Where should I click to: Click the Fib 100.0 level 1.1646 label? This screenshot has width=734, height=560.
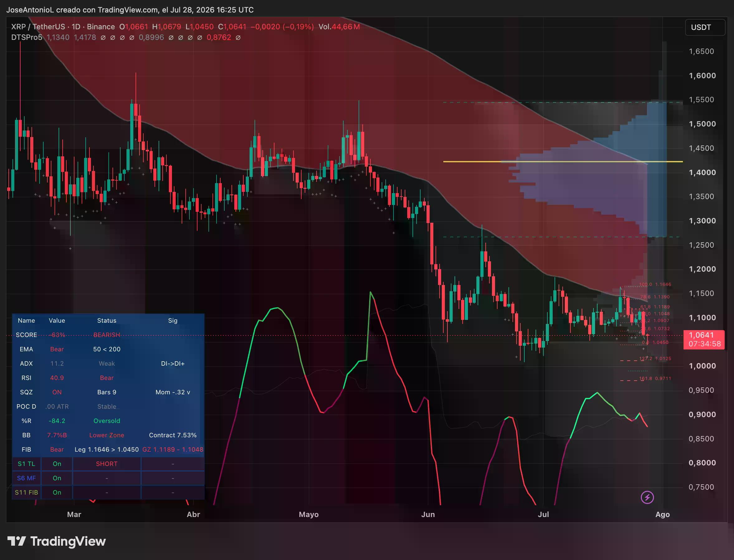(655, 284)
